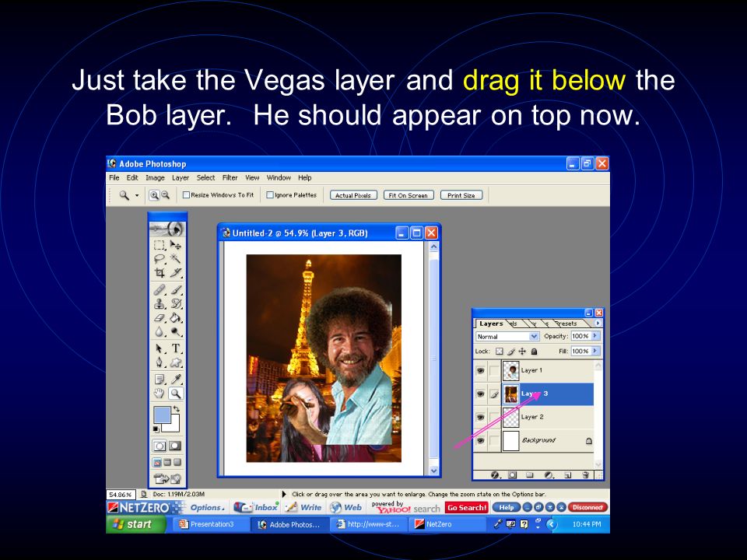This screenshot has width=747, height=560.
Task: Select the Dodge tool
Action: click(x=175, y=332)
